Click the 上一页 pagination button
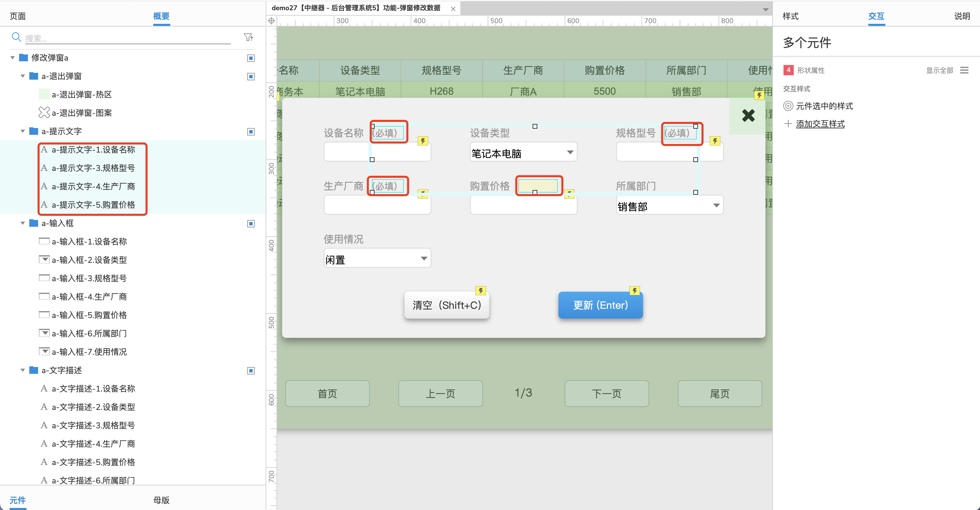 pyautogui.click(x=440, y=394)
